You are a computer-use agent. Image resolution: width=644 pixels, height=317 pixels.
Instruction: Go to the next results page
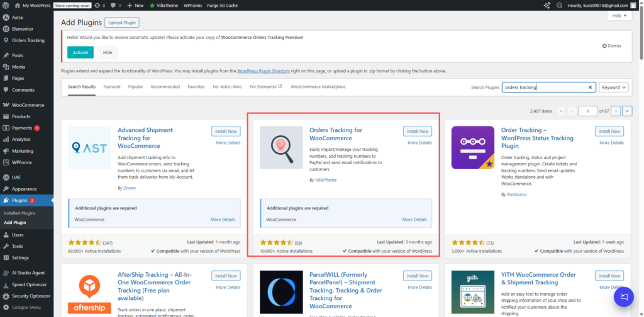pyautogui.click(x=616, y=111)
